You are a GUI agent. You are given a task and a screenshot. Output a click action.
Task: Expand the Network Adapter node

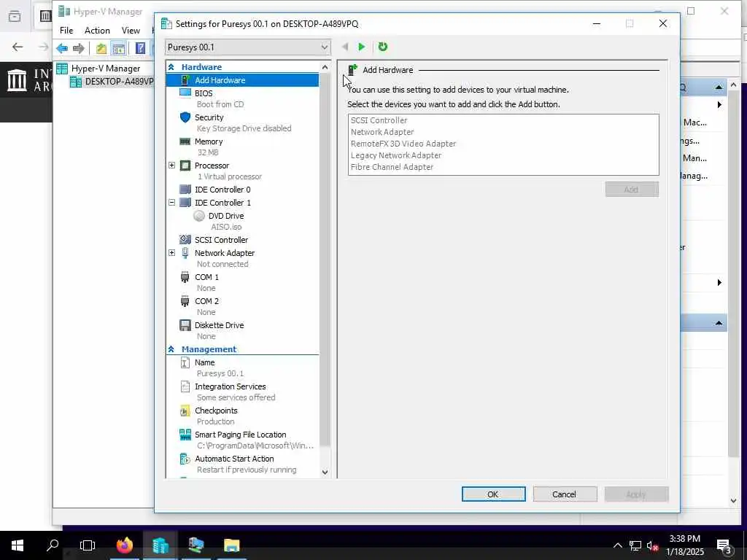click(171, 253)
